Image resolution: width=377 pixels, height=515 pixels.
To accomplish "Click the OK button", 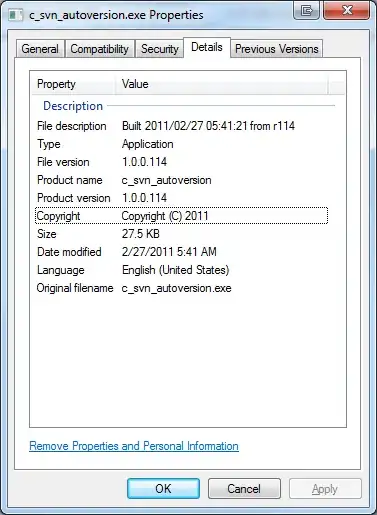I will coord(163,489).
